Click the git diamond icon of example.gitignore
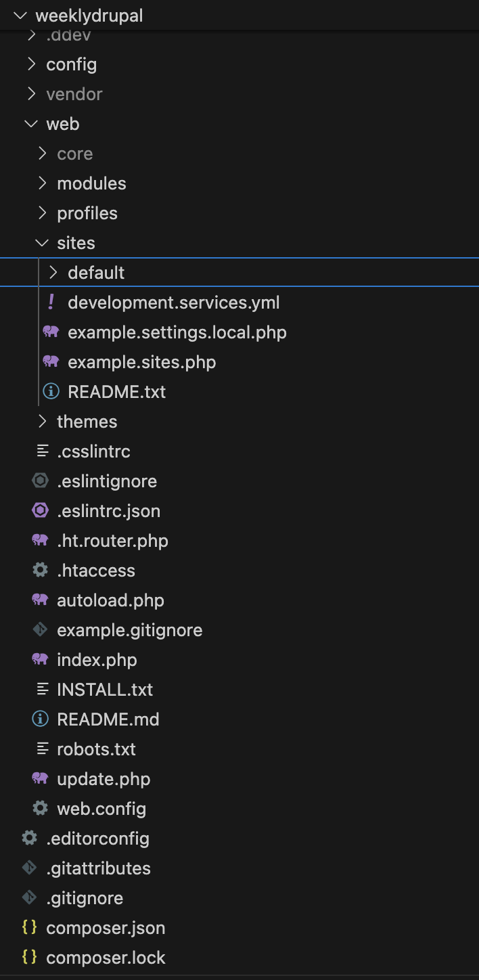479x980 pixels. (x=40, y=630)
